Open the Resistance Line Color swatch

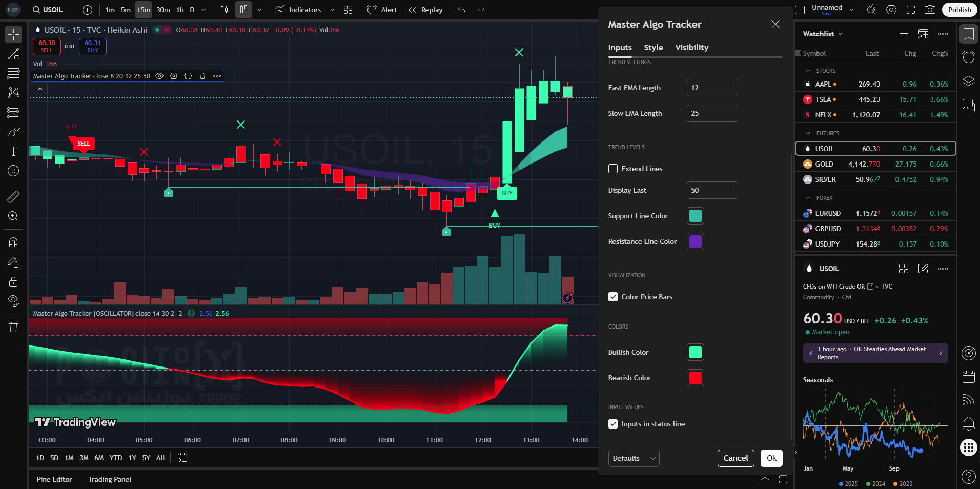pyautogui.click(x=695, y=241)
